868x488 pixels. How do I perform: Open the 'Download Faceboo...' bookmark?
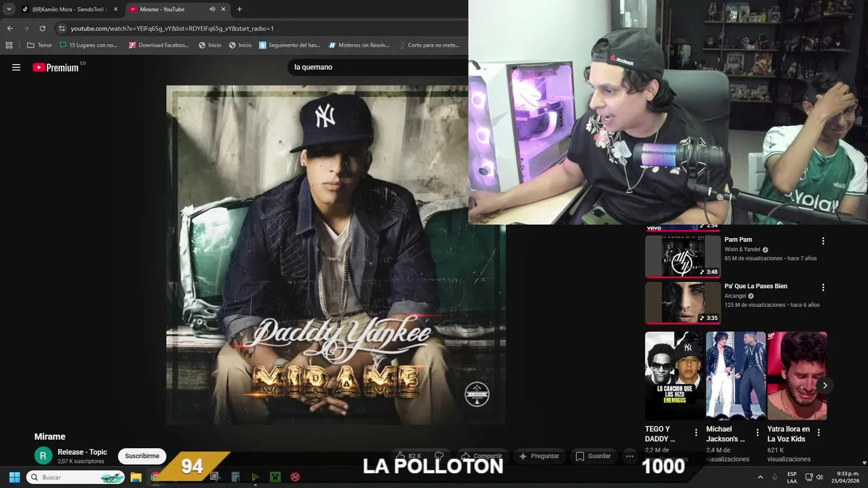(x=159, y=45)
